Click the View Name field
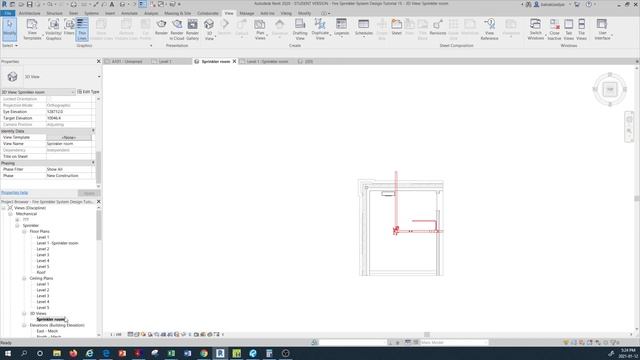This screenshot has width=640, height=360. coord(69,144)
